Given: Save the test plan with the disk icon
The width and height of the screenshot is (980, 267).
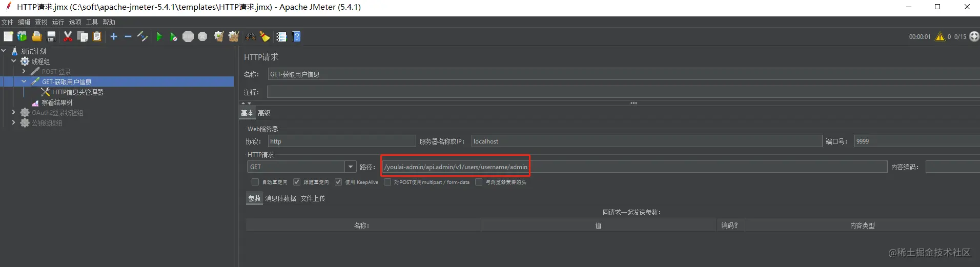Looking at the screenshot, I should point(51,36).
